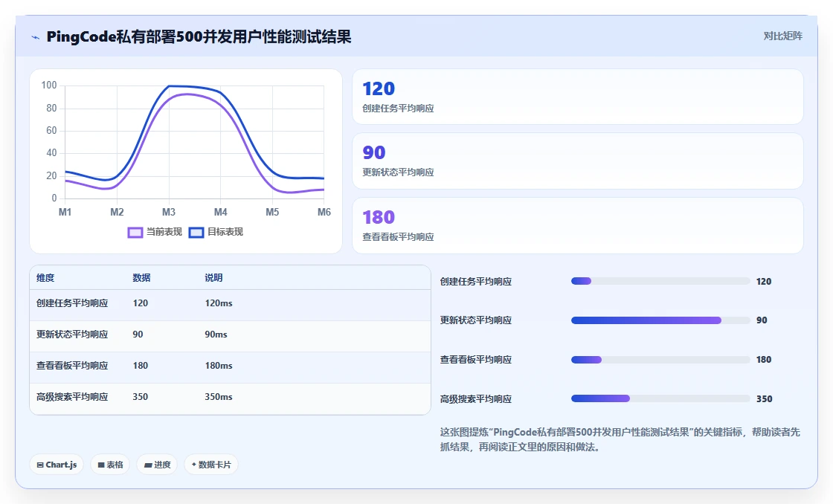833x504 pixels.
Task: Select the 表格 tag chip
Action: tap(110, 465)
